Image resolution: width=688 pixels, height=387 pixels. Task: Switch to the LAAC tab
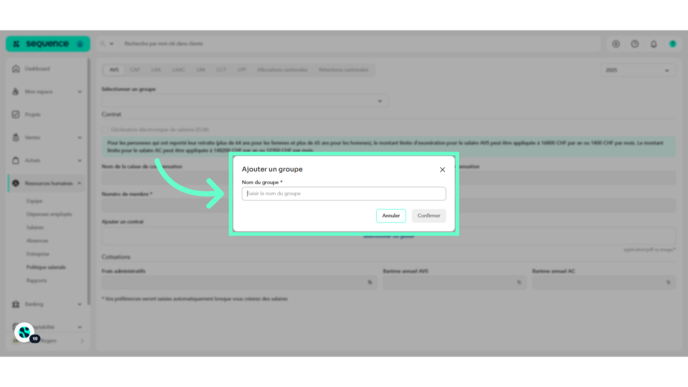(178, 70)
